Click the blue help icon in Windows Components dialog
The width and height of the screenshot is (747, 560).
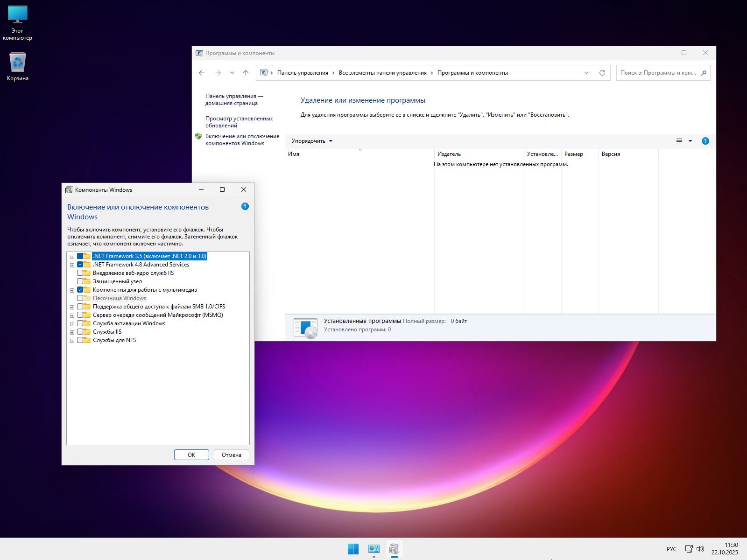[245, 206]
